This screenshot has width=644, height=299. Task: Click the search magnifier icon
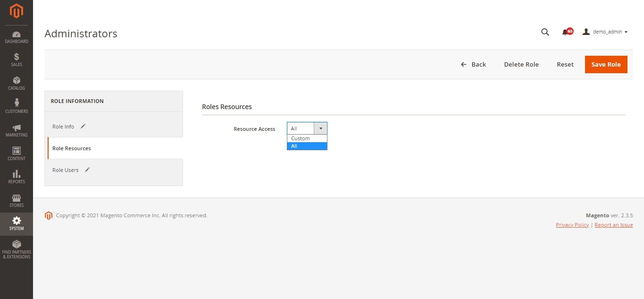coord(545,32)
